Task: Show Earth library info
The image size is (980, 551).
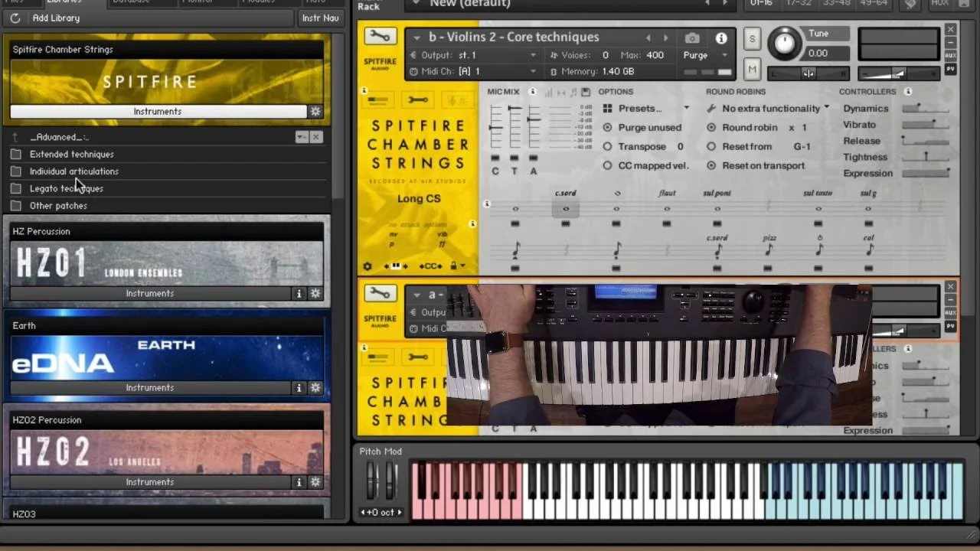Action: pyautogui.click(x=299, y=387)
